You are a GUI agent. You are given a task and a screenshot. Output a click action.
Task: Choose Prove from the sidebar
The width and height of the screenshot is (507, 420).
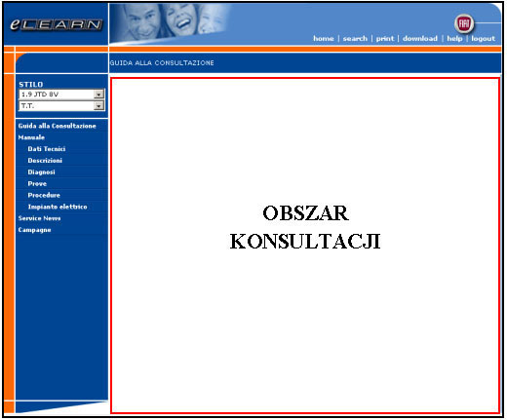(x=37, y=184)
